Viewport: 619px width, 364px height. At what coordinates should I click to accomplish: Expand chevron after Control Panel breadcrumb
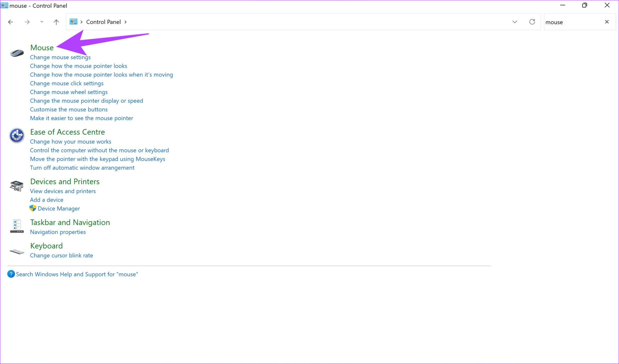(x=125, y=22)
